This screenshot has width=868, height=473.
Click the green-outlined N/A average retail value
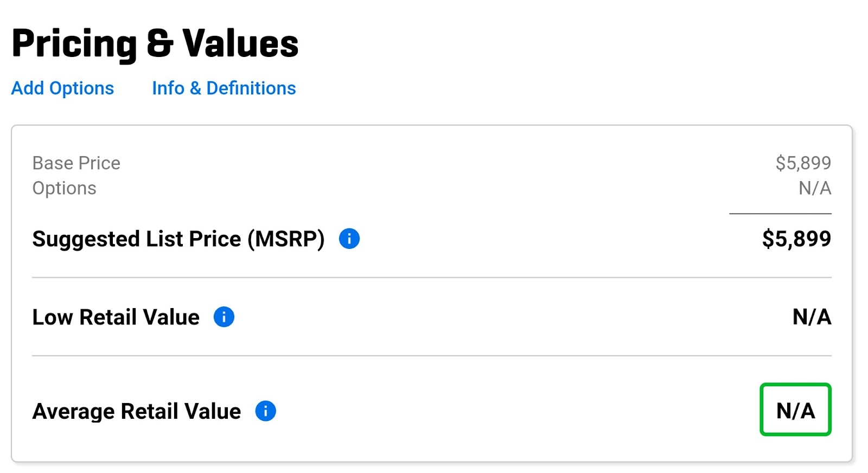[795, 410]
